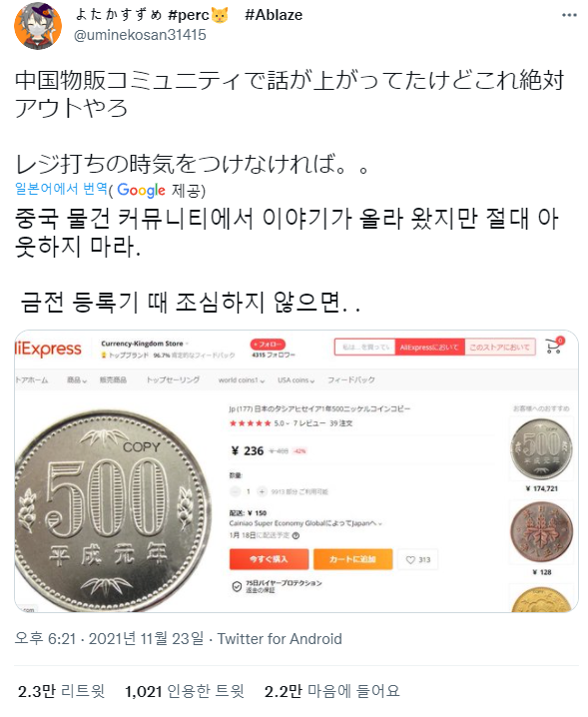Open the フィードバック store tab
Viewport: 588px width, 717px height.
[x=351, y=380]
